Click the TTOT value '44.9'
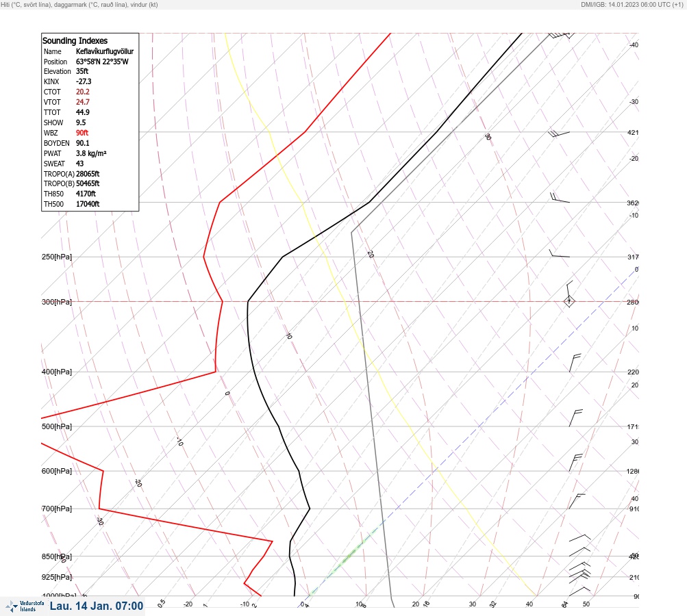This screenshot has width=687, height=616. coord(83,112)
